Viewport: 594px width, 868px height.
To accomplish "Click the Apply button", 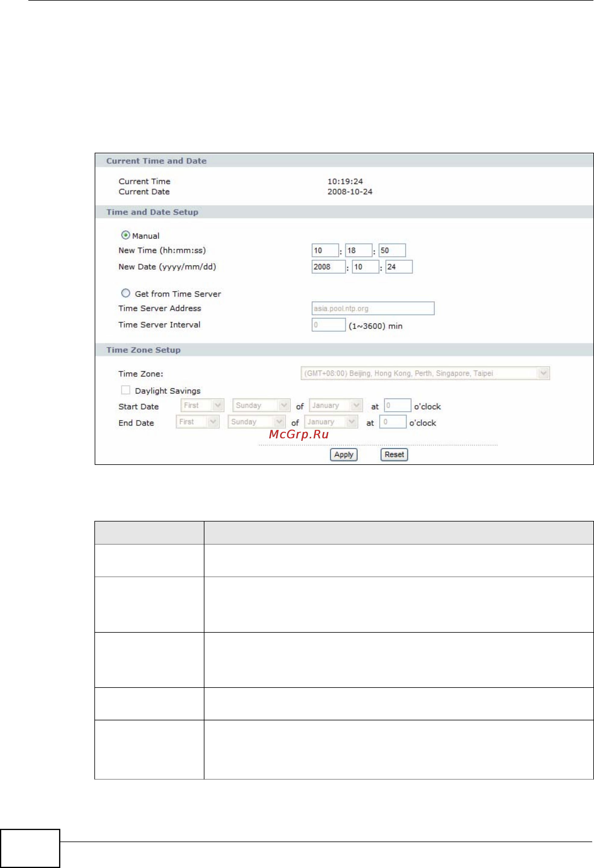I will coord(343,455).
